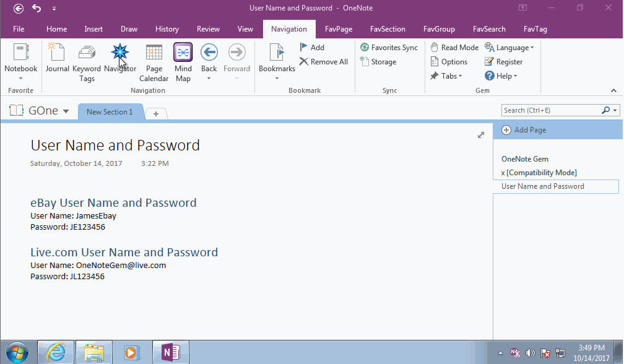Toggle Read Mode

454,48
